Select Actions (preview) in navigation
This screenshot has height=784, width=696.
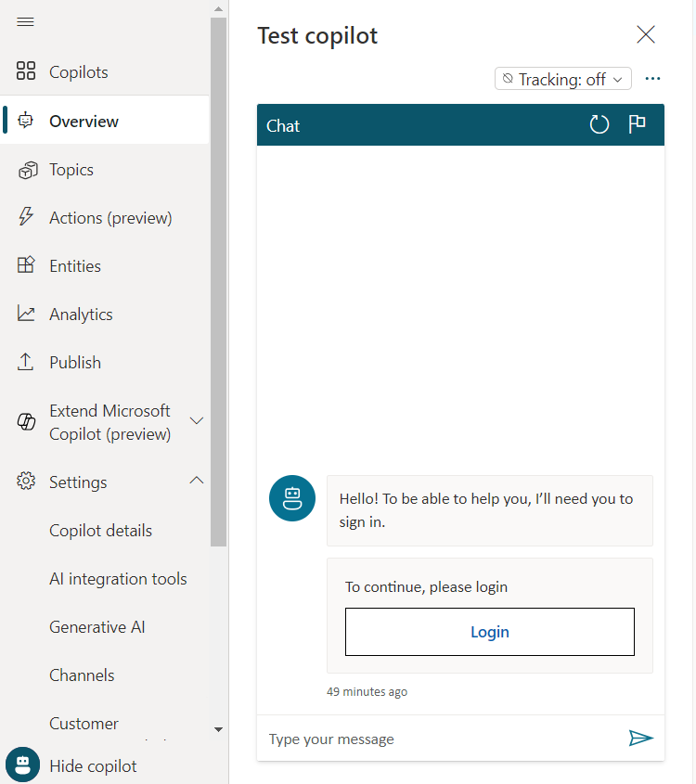coord(110,218)
